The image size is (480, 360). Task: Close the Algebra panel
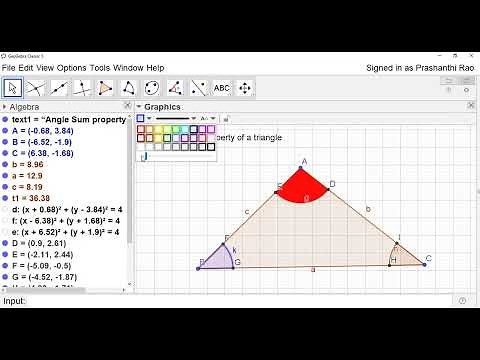tap(127, 106)
